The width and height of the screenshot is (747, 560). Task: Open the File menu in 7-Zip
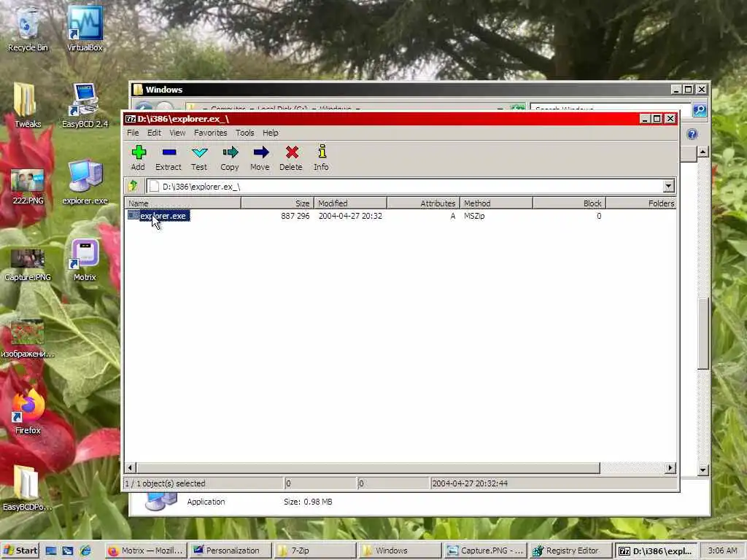click(133, 133)
